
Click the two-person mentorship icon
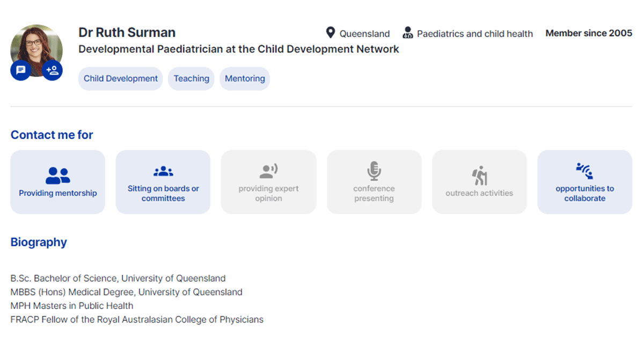58,175
